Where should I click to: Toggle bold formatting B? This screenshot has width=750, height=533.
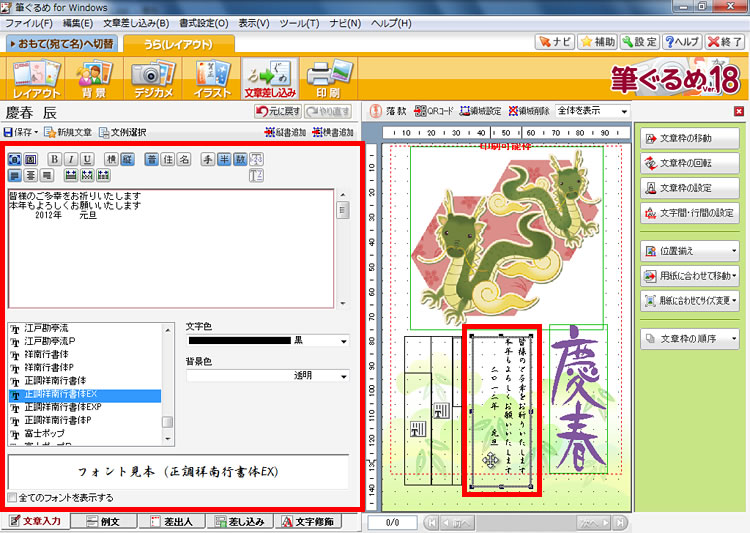pos(55,159)
